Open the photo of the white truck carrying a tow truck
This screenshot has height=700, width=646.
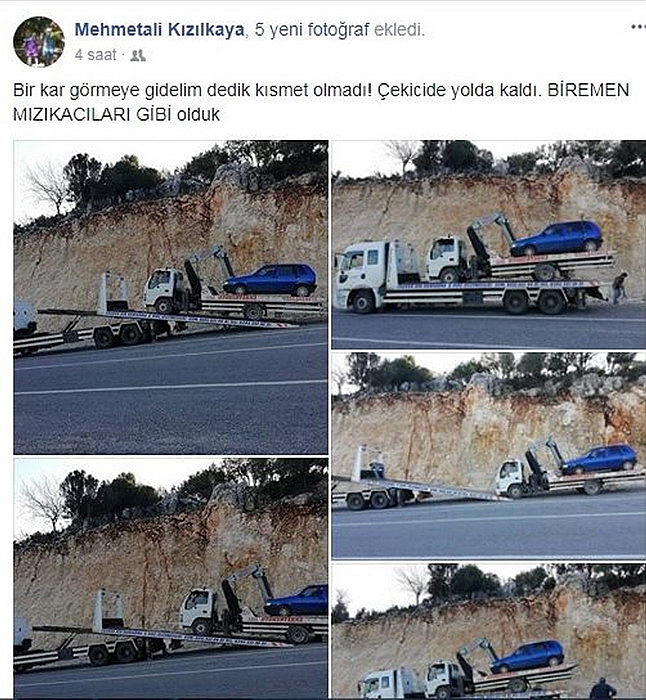click(x=489, y=244)
